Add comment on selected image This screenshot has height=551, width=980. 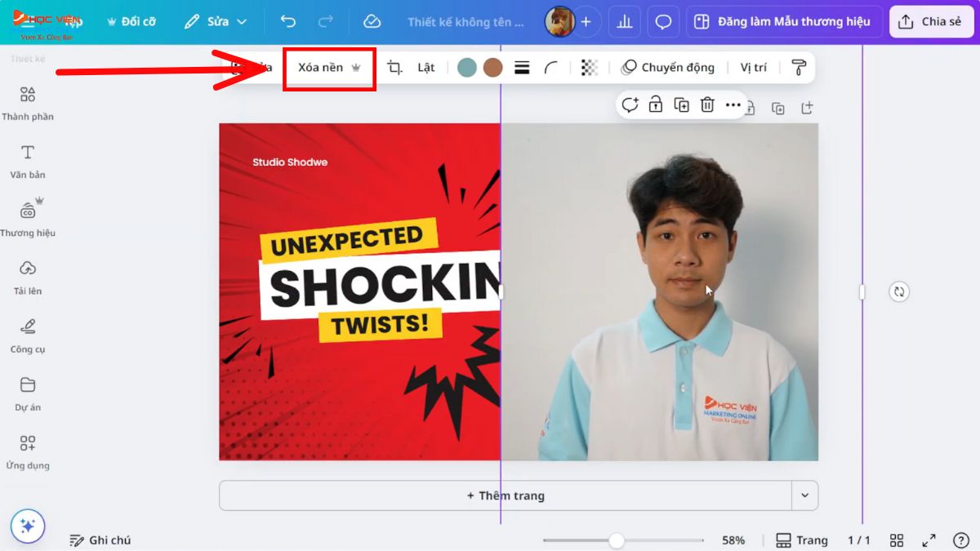[630, 104]
